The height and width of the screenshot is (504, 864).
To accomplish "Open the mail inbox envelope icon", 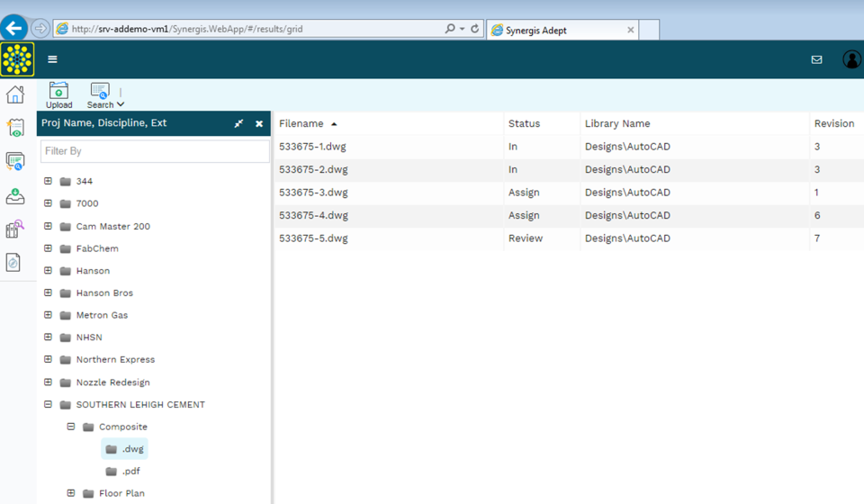I will point(816,59).
